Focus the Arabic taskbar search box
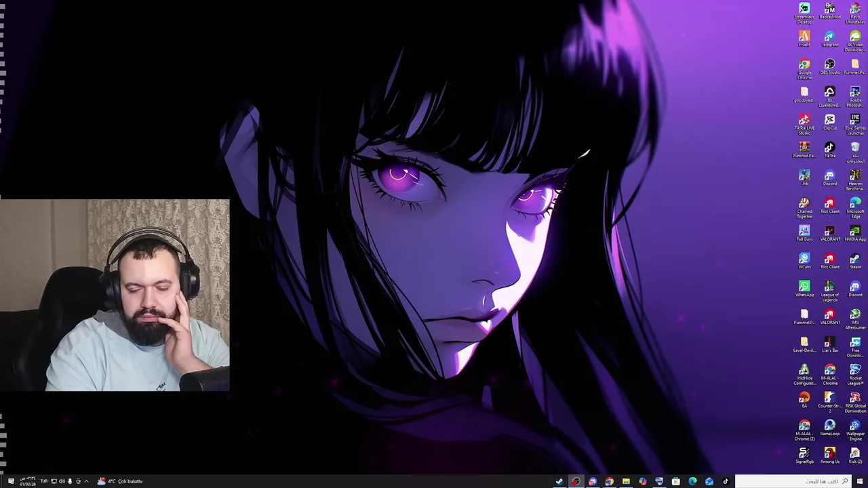This screenshot has width=868, height=488. coord(793,481)
